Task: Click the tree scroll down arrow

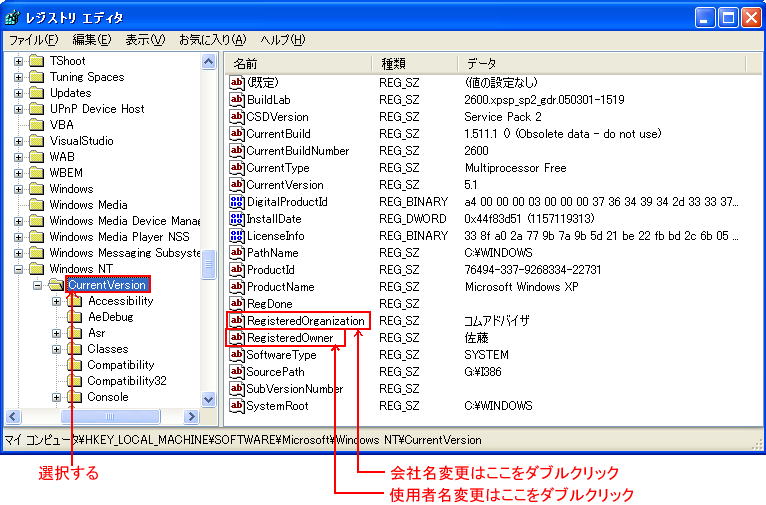Action: pos(209,400)
